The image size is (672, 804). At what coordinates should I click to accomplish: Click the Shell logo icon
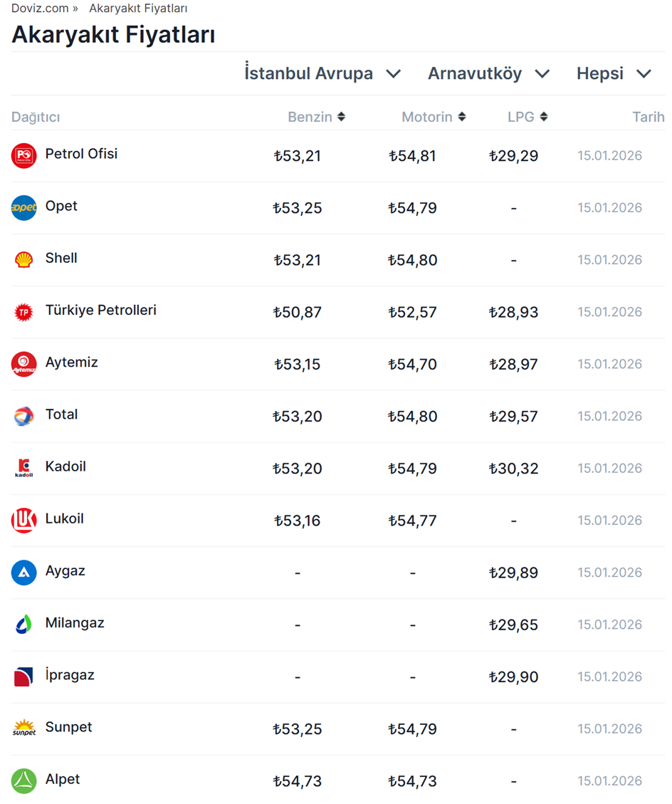(23, 260)
